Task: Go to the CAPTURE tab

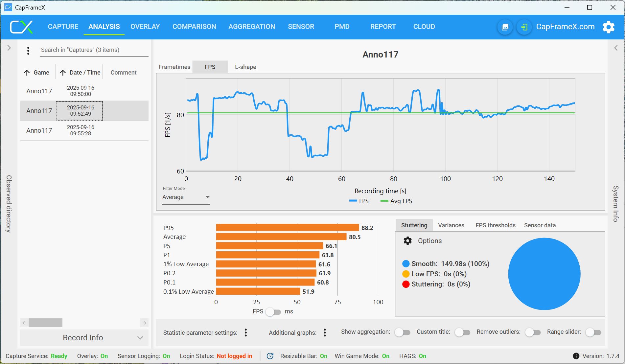Action: 63,27
